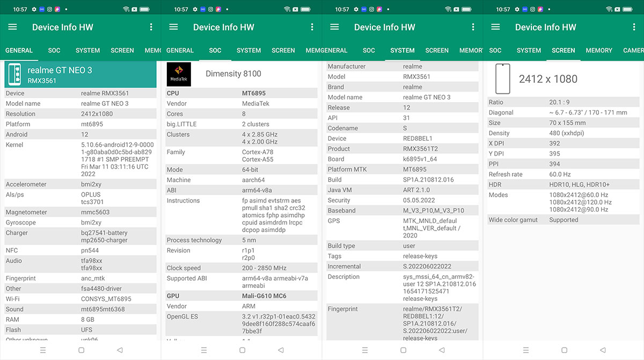Switch to SOC tab on the General tab screen
This screenshot has width=644, height=360.
pyautogui.click(x=54, y=51)
